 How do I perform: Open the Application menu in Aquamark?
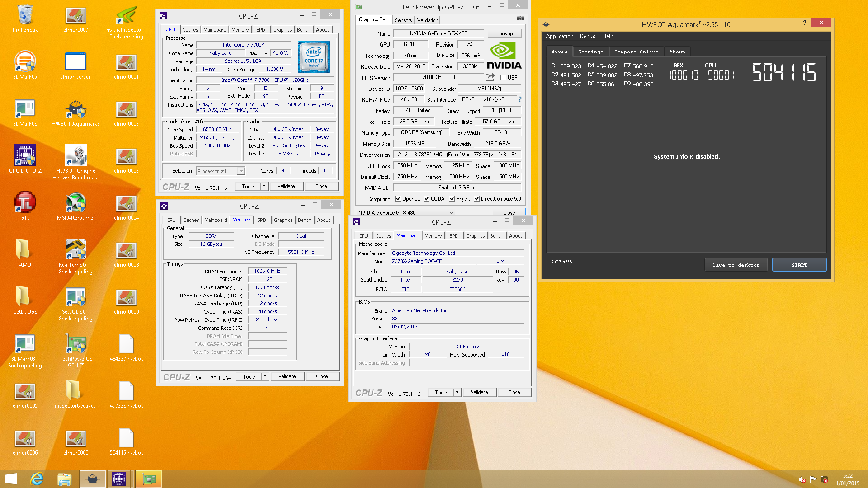560,36
